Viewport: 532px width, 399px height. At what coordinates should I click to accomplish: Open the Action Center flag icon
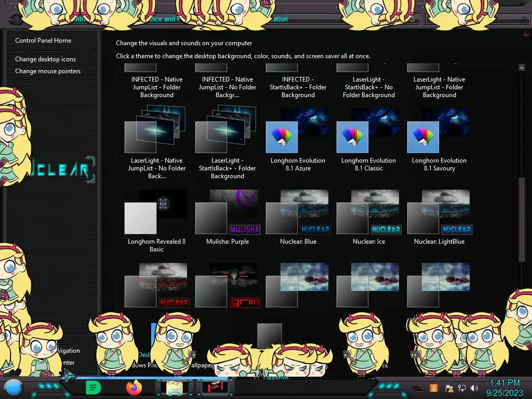pyautogui.click(x=449, y=388)
